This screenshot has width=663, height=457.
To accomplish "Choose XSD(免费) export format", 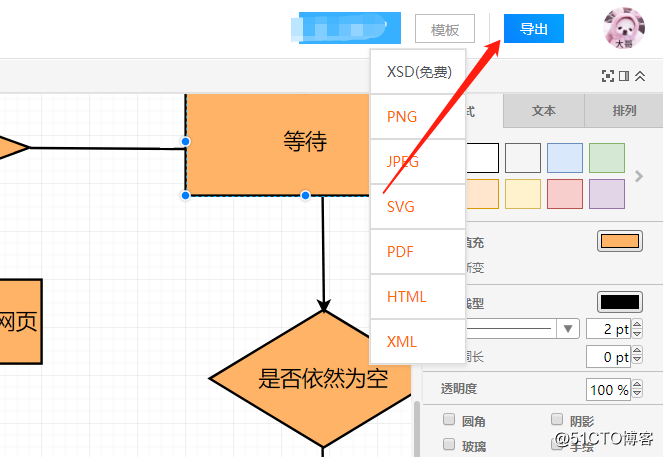I will [418, 72].
